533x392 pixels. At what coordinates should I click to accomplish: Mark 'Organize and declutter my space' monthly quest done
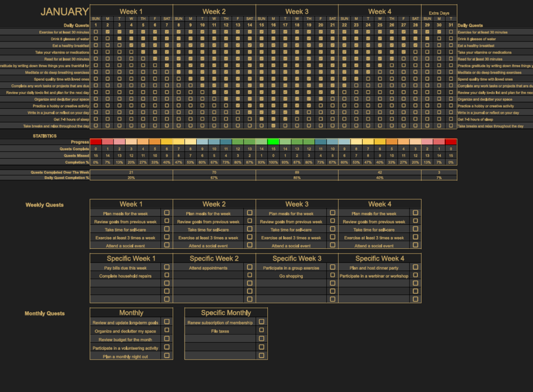pyautogui.click(x=167, y=330)
